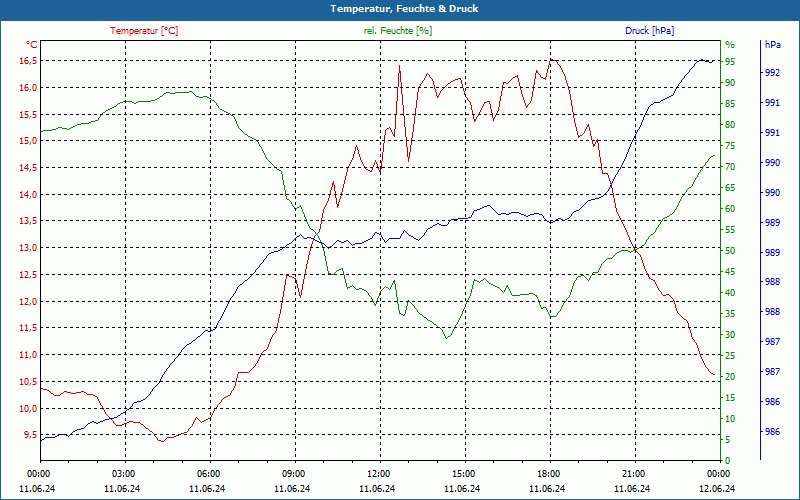The height and width of the screenshot is (500, 800).
Task: Click the 65 humidity axis tick
Action: pyautogui.click(x=730, y=188)
